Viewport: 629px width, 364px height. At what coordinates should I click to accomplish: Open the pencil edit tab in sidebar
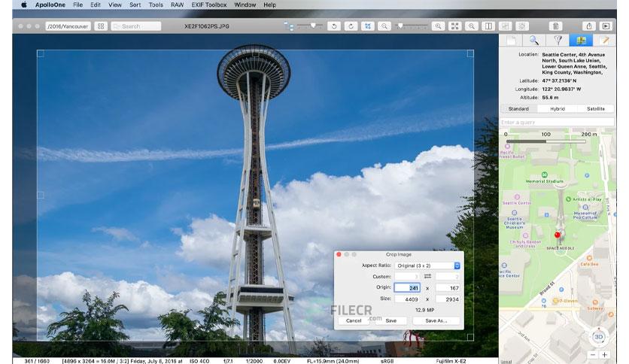604,40
